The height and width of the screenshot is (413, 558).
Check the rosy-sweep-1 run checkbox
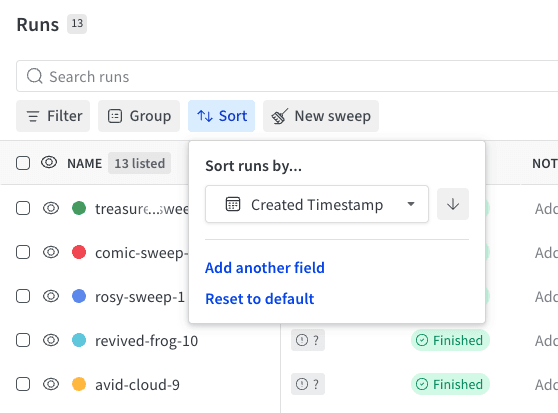click(23, 296)
